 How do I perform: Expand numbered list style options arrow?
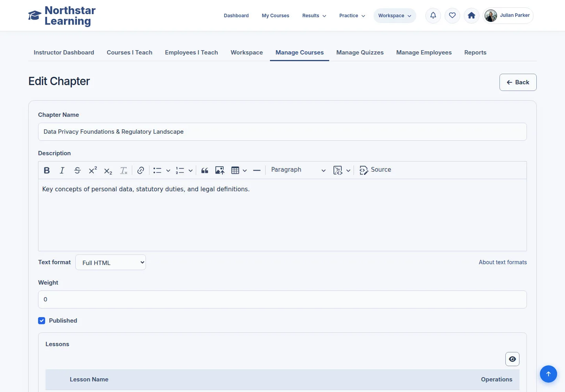click(190, 170)
